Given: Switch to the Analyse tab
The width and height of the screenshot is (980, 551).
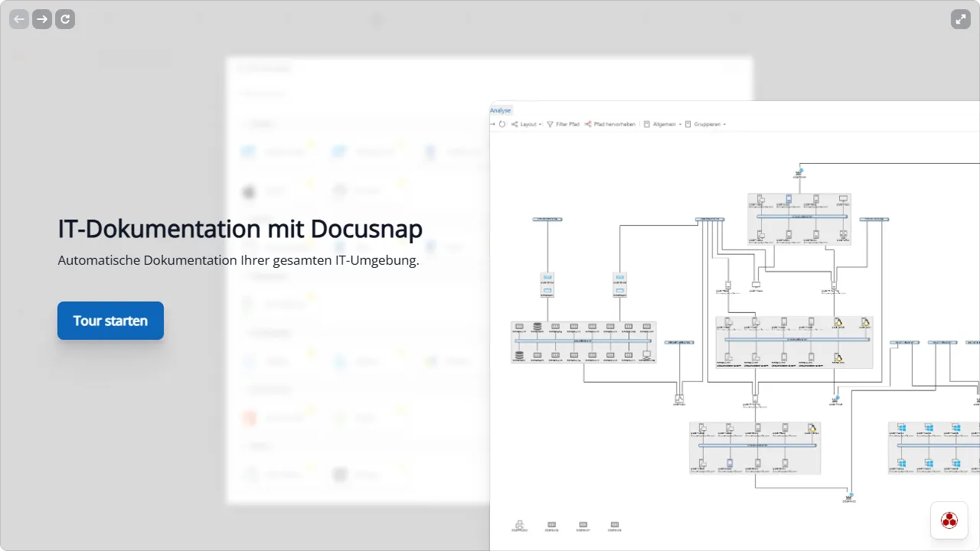Looking at the screenshot, I should [501, 110].
